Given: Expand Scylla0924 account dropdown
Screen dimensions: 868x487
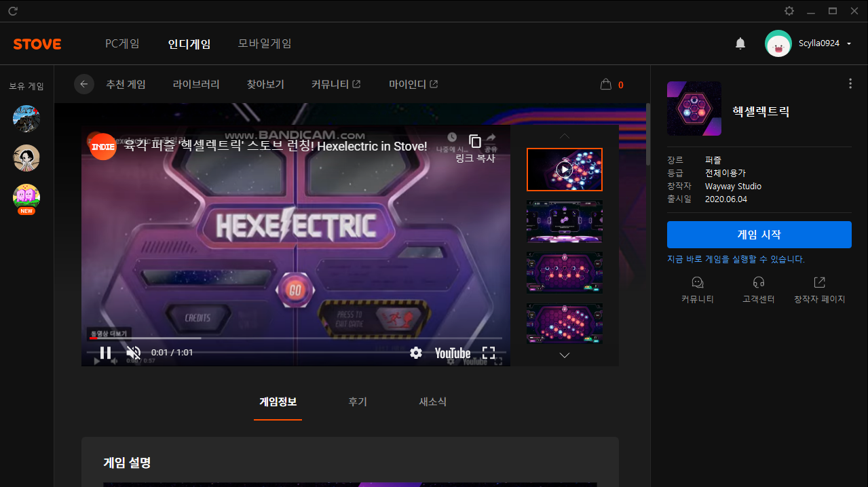Looking at the screenshot, I should click(849, 44).
